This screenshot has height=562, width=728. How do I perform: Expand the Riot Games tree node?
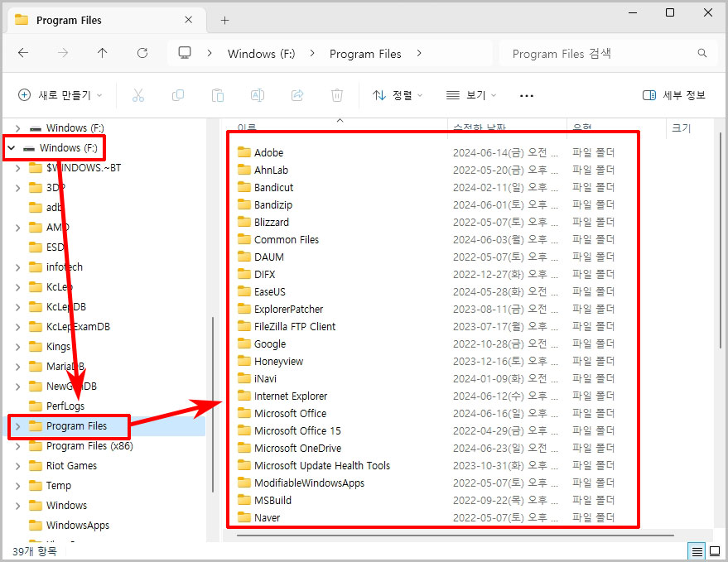click(x=17, y=466)
